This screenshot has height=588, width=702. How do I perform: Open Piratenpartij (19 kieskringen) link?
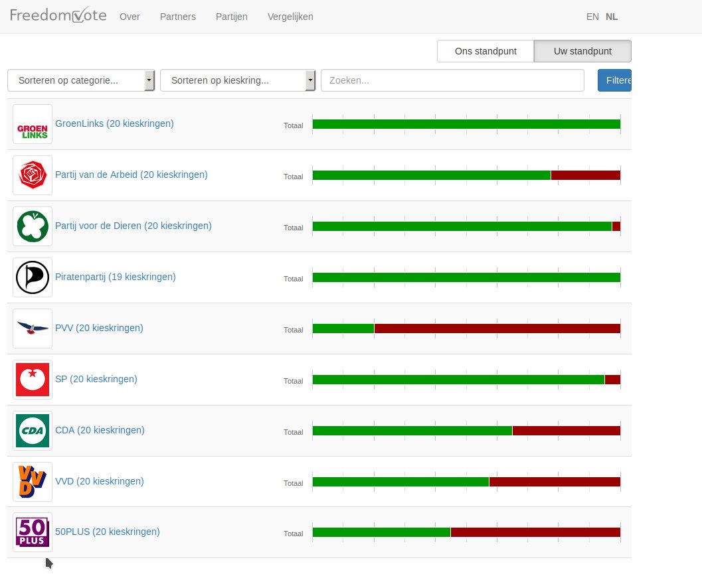point(116,277)
